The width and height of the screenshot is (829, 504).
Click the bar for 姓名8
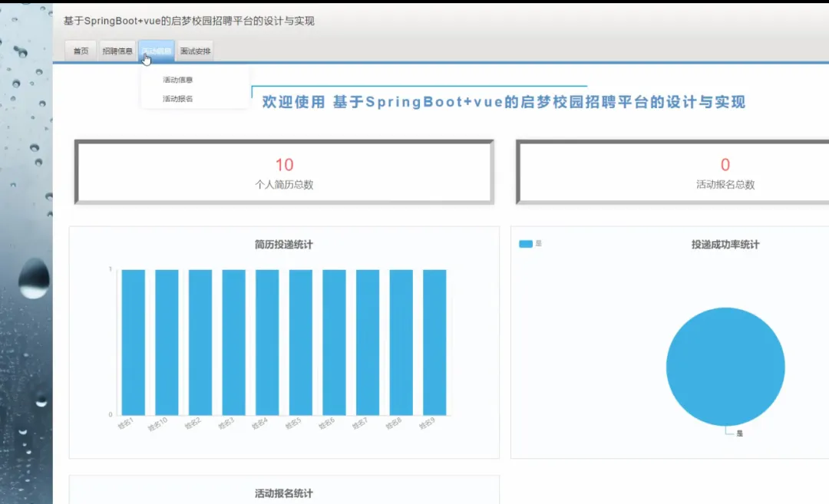tap(401, 342)
